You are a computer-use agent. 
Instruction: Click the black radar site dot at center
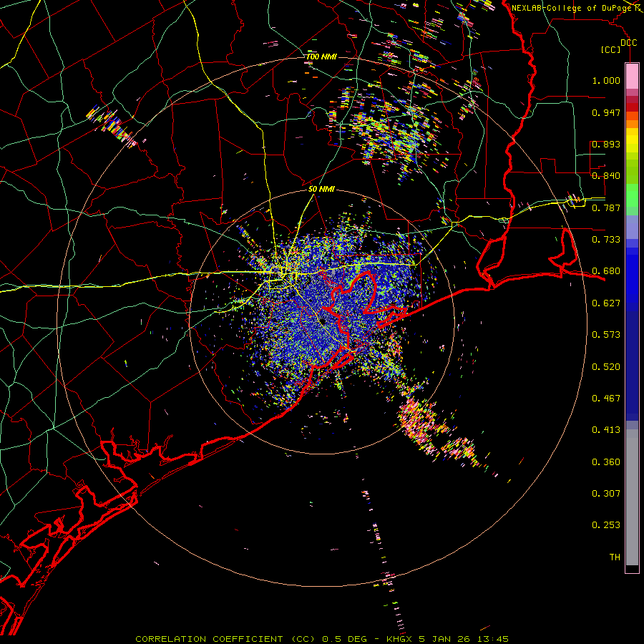(x=323, y=321)
